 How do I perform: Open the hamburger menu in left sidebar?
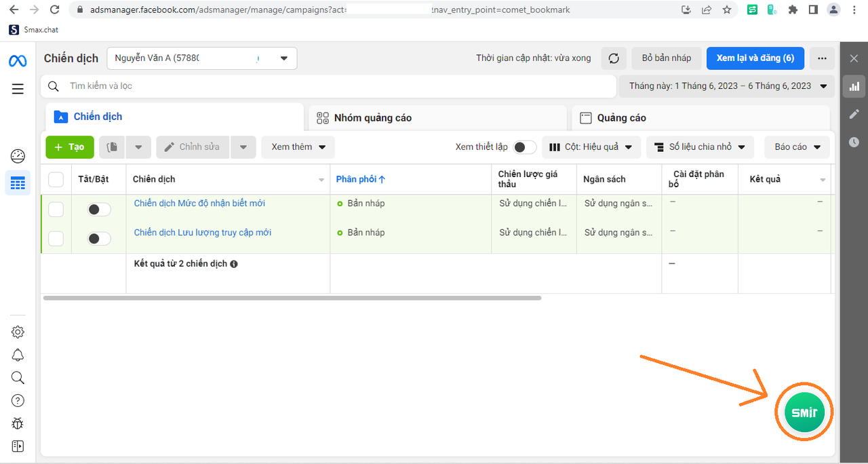click(18, 89)
